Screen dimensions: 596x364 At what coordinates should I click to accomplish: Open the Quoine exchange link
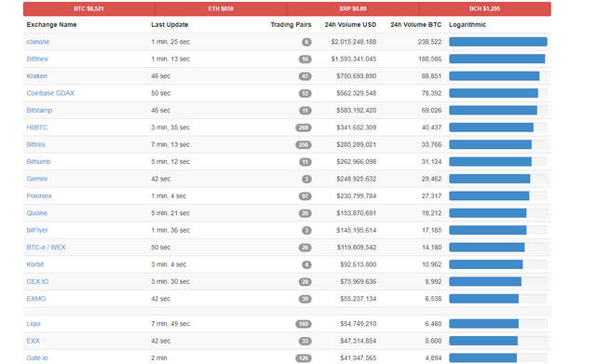(x=37, y=213)
